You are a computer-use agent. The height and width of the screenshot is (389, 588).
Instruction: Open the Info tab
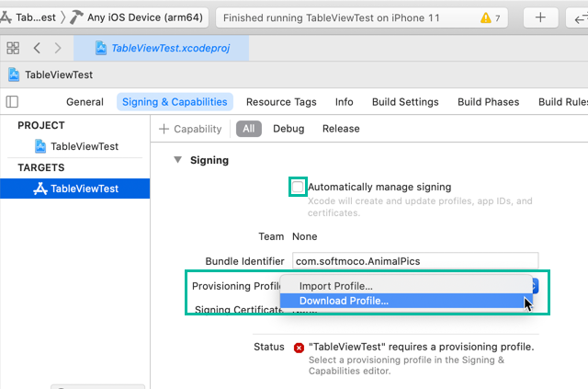pos(345,102)
